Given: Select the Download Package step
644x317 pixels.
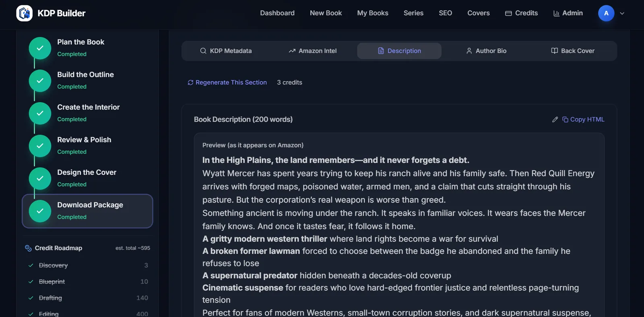Looking at the screenshot, I should click(87, 211).
